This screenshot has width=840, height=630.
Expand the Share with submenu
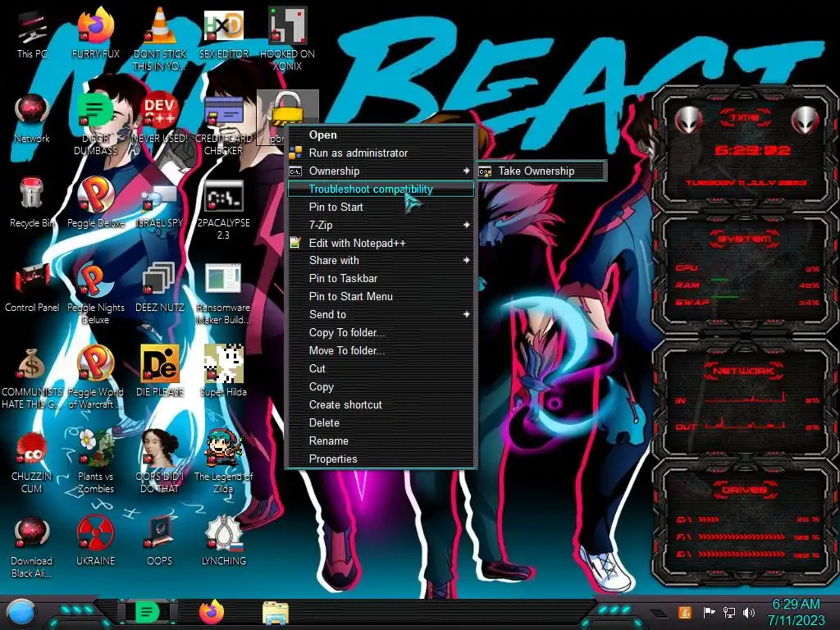pyautogui.click(x=381, y=260)
